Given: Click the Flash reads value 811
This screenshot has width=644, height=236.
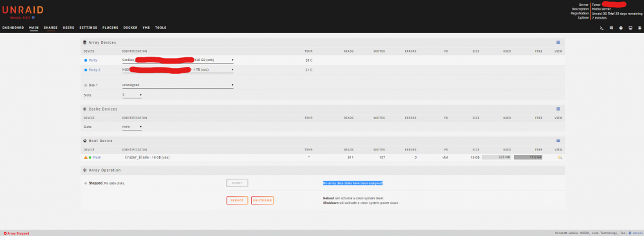Looking at the screenshot, I should click(350, 157).
